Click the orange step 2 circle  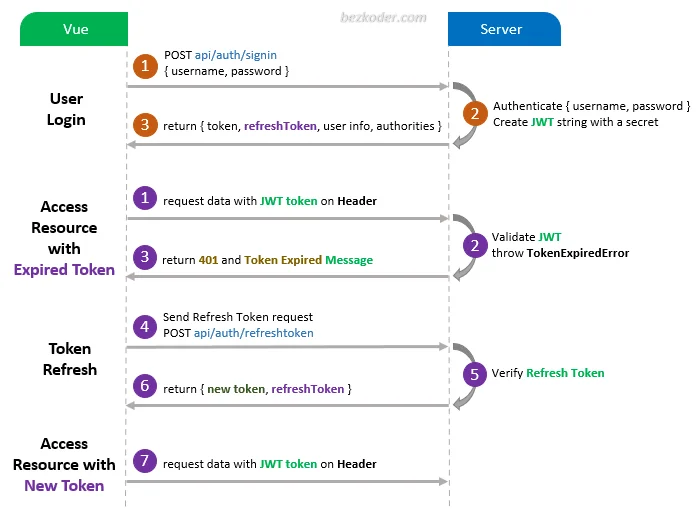tap(475, 112)
